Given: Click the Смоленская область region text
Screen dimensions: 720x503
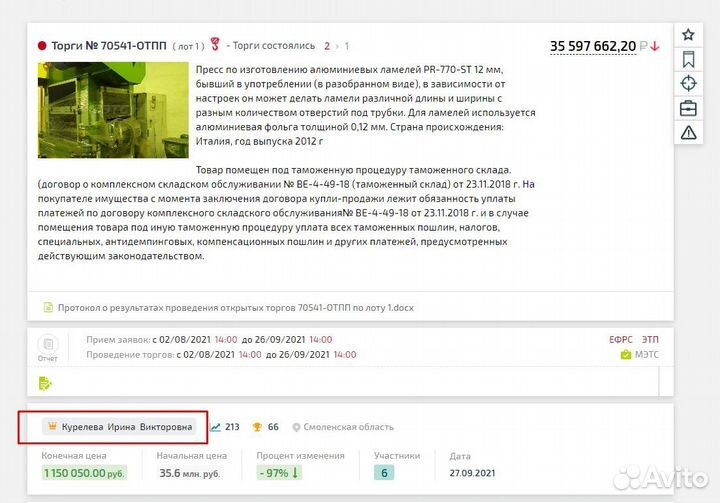Looking at the screenshot, I should [x=349, y=427].
